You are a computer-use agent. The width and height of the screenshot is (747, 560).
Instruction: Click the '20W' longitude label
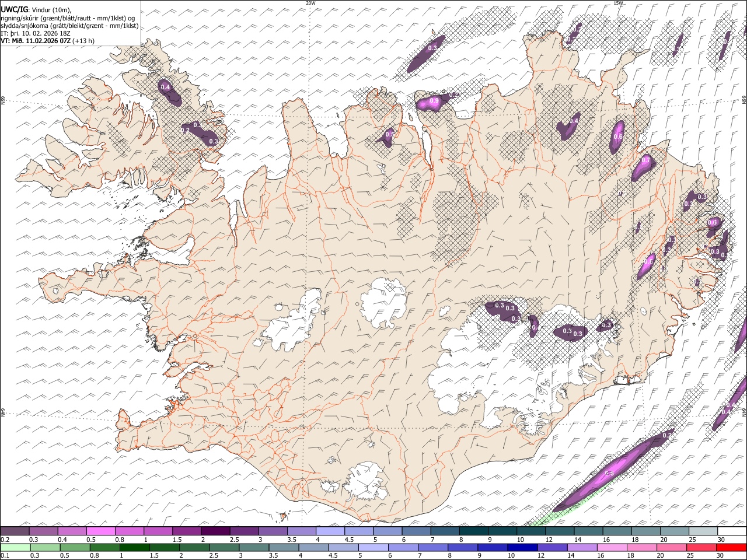click(310, 3)
